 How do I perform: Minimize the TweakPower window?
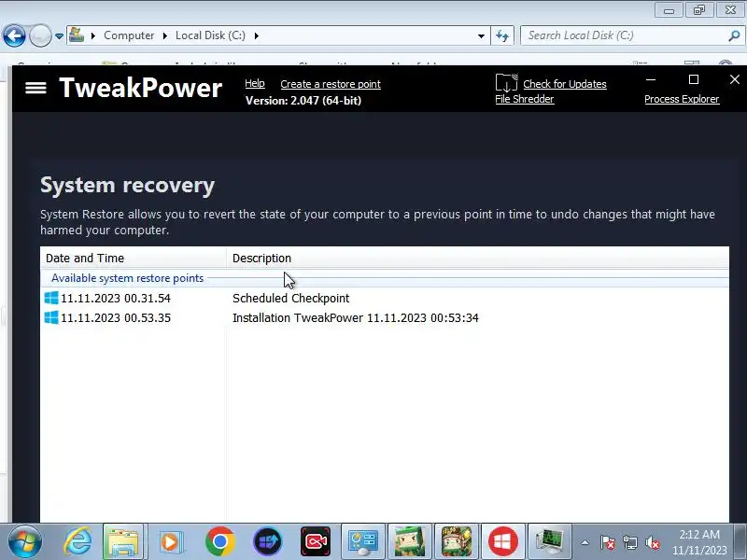(651, 79)
